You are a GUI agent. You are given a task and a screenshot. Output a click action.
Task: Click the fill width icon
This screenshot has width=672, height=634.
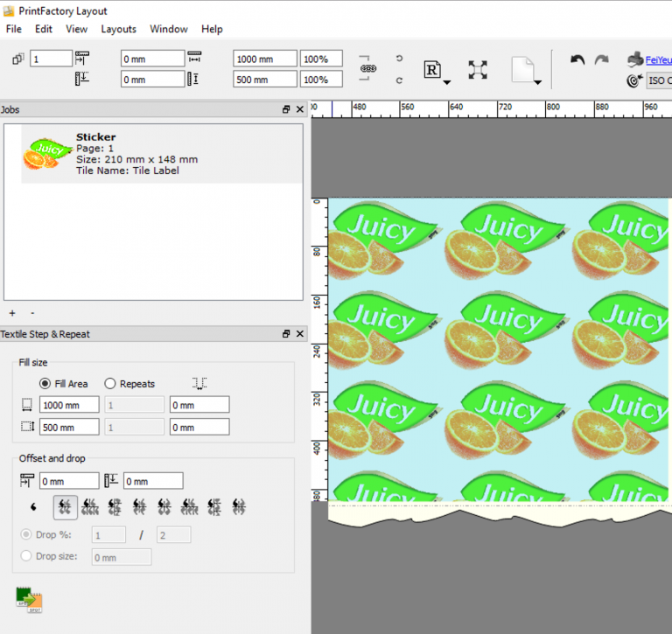[27, 405]
